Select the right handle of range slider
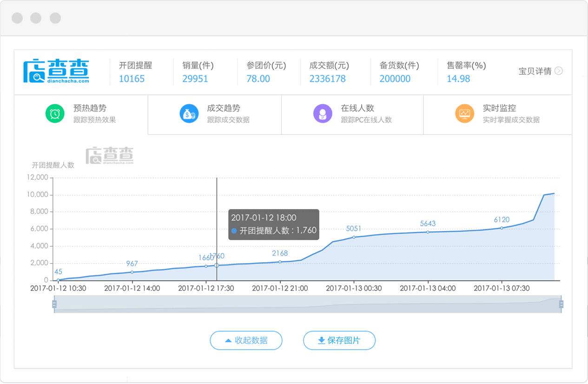This screenshot has width=588, height=384. pyautogui.click(x=561, y=305)
